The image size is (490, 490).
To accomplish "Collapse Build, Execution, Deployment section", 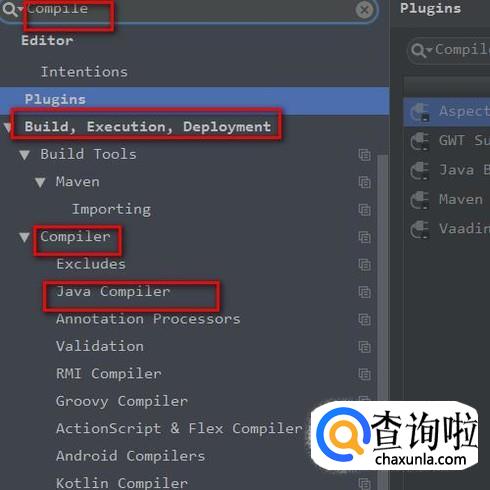I will point(7,127).
